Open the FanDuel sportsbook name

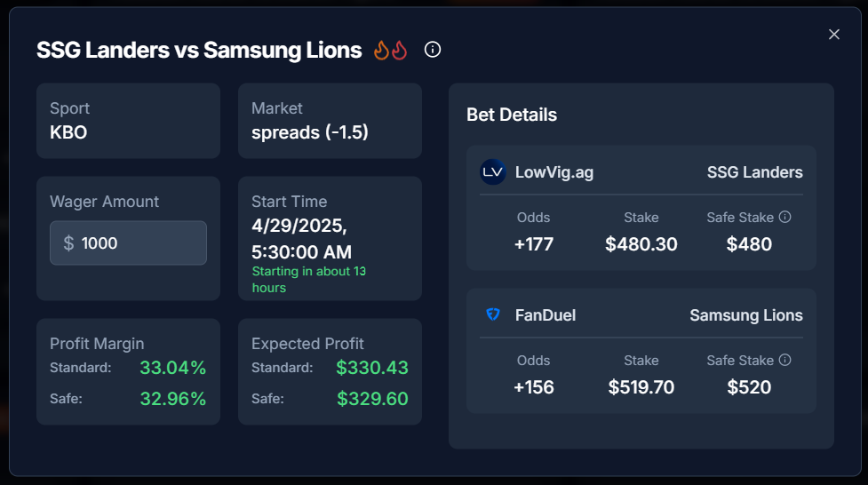click(545, 315)
